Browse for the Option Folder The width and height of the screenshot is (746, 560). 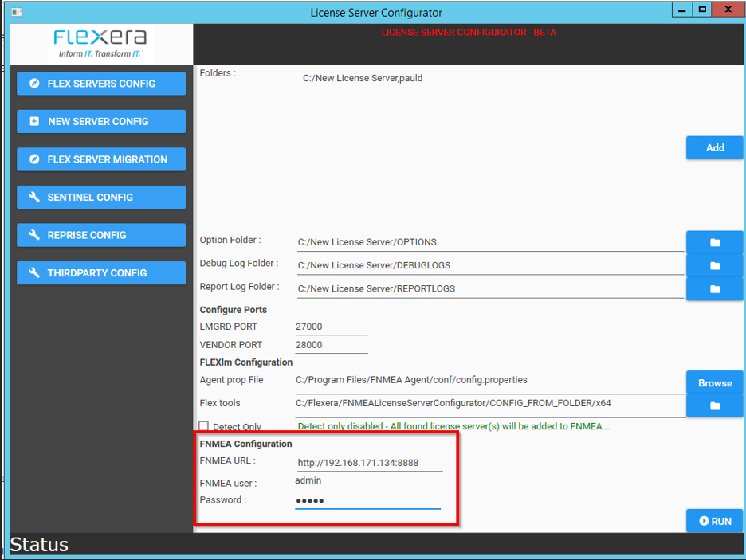click(715, 242)
